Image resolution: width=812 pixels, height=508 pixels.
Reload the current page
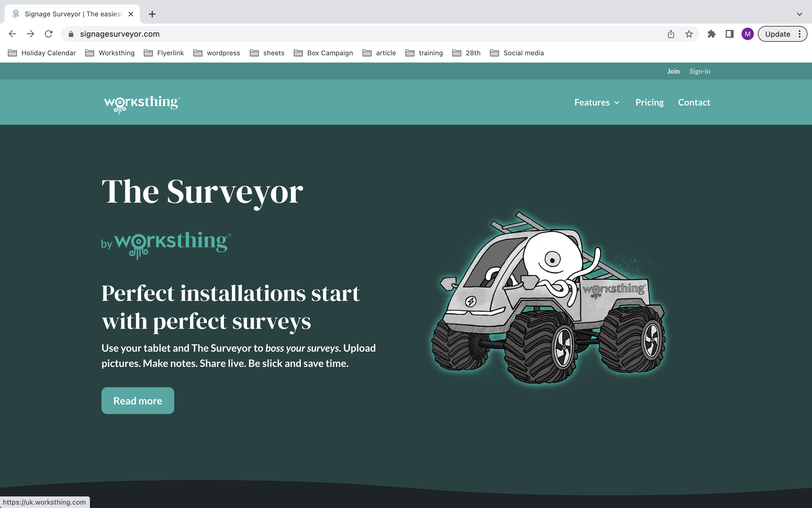49,34
